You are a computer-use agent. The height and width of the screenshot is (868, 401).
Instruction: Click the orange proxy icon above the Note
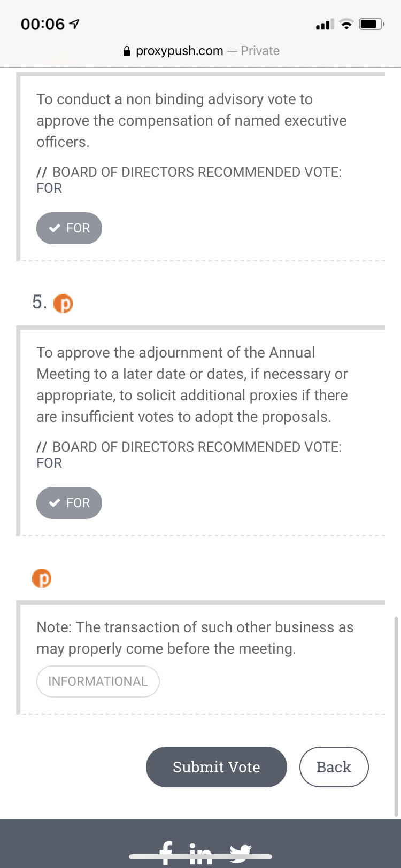click(42, 578)
